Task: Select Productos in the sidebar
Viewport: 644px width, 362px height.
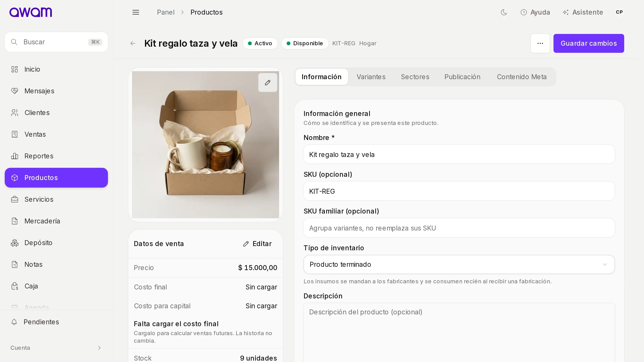Action: pyautogui.click(x=56, y=178)
